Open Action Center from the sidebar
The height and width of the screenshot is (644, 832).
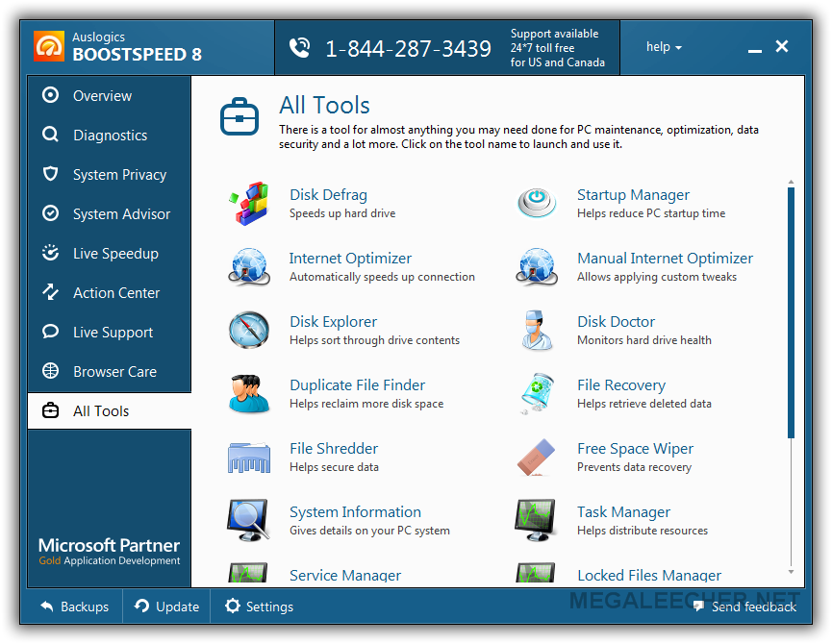(x=110, y=292)
